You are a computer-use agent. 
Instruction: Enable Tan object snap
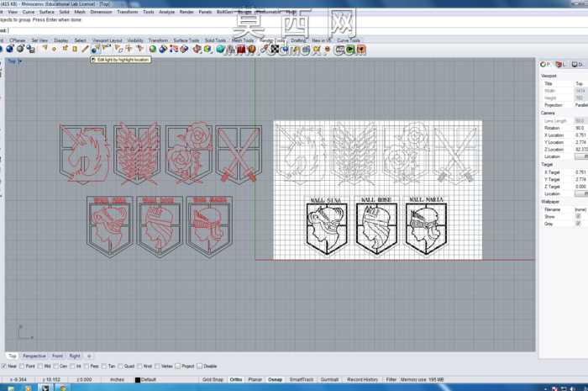[x=104, y=366]
